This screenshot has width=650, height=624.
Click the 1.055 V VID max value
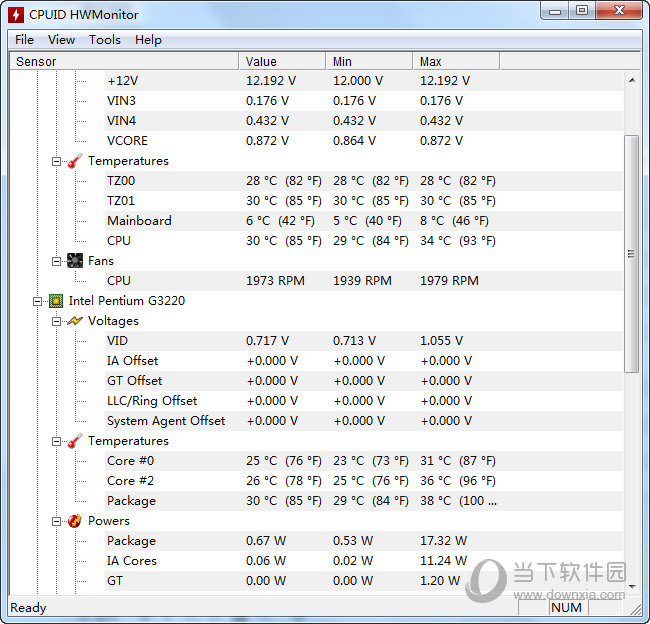[x=441, y=341]
